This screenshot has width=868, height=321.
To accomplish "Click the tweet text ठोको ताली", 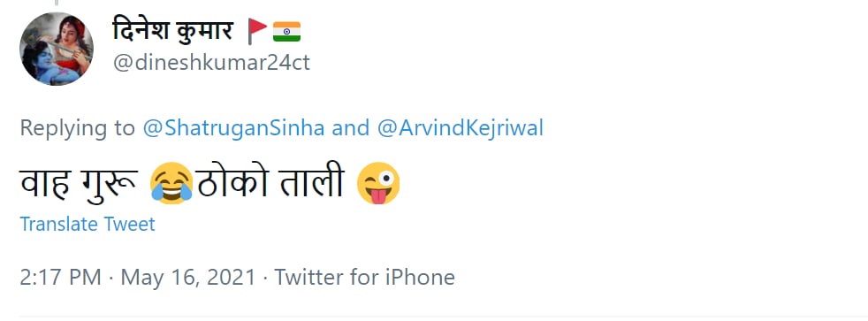I will coord(271,181).
